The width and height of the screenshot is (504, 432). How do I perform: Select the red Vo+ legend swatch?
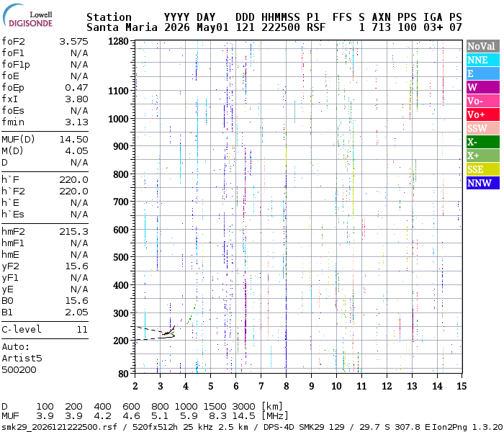point(483,114)
